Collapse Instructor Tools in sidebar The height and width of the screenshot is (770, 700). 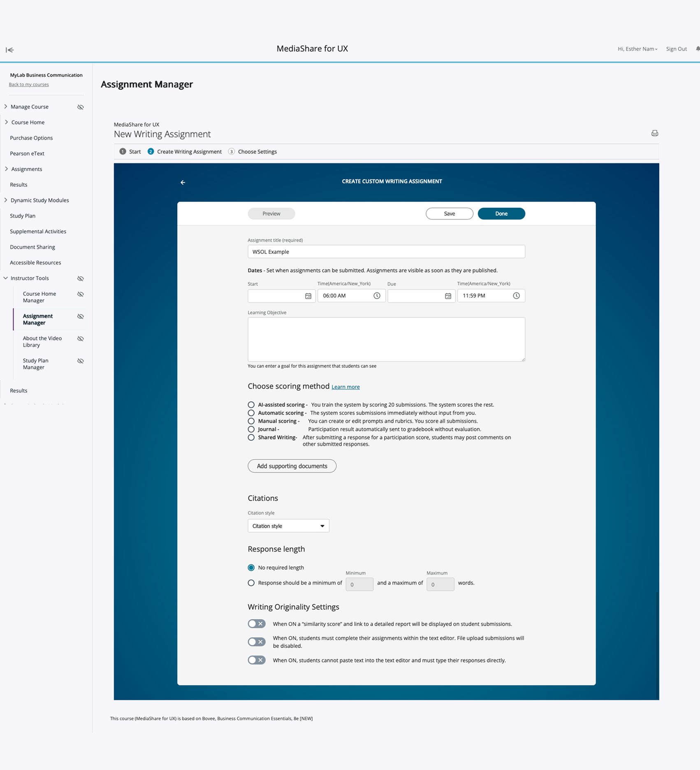[6, 278]
